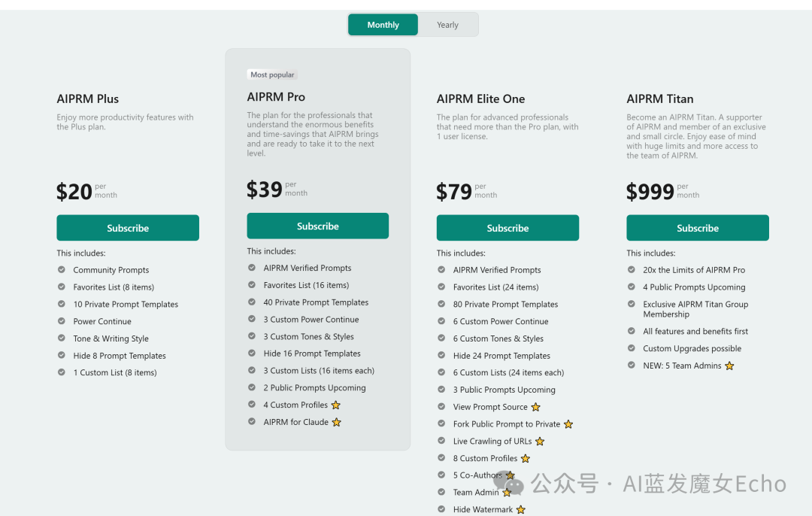Subscribe to the AIPRM Elite One plan
Screen dimensions: 812x516
pyautogui.click(x=507, y=228)
